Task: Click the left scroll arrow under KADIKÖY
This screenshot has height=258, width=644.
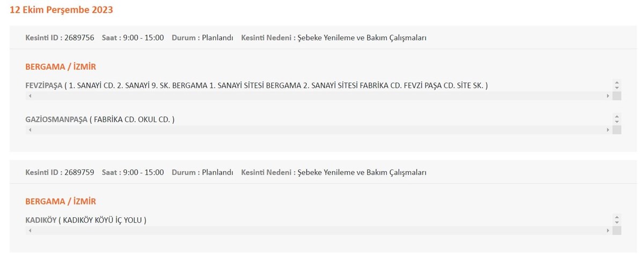Action: pyautogui.click(x=30, y=231)
